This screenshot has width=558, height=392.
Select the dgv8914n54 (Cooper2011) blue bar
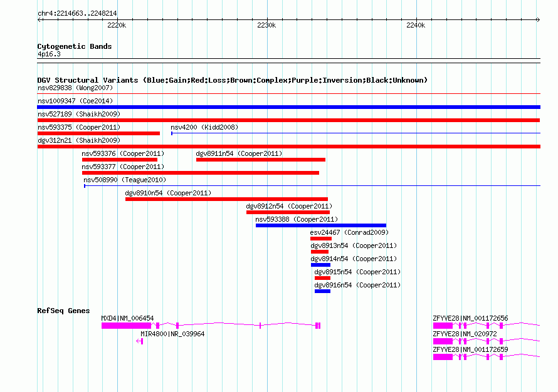(x=320, y=265)
